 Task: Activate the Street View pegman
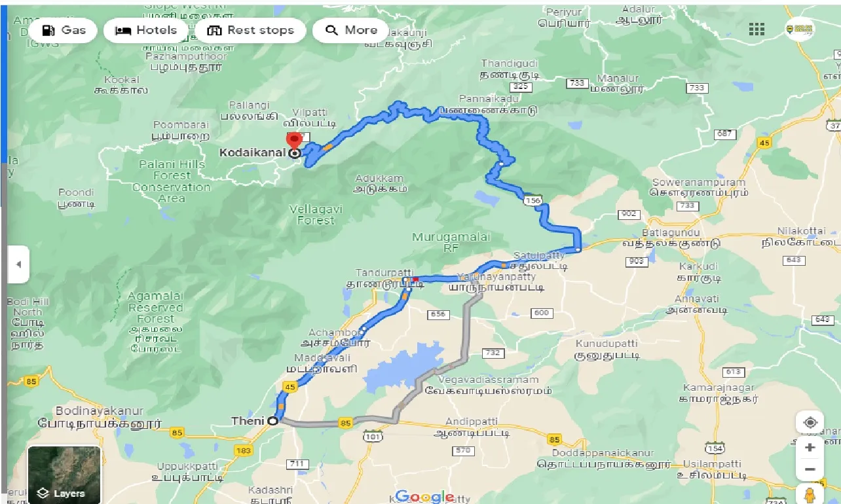(810, 495)
